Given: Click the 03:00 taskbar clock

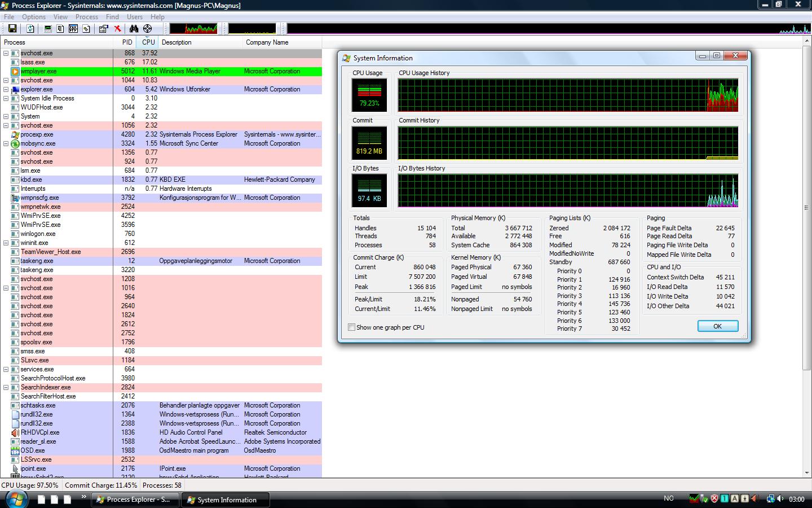Looking at the screenshot, I should (796, 499).
